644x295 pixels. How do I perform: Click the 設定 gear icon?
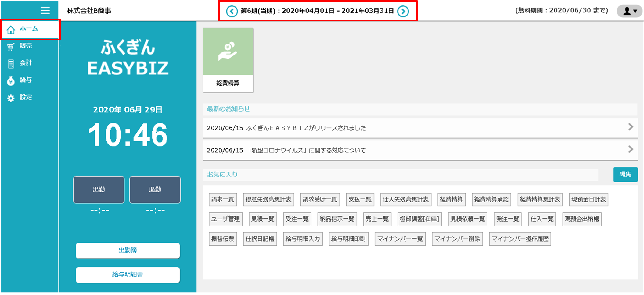coord(11,97)
